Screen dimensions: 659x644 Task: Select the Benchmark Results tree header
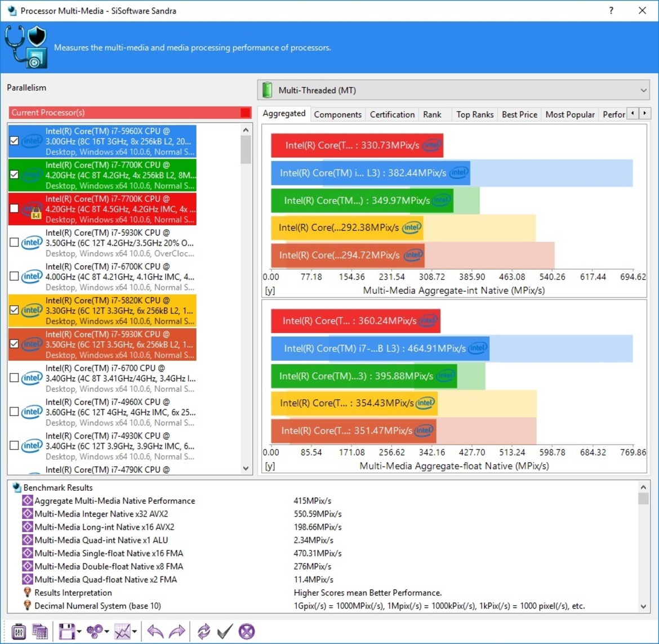click(x=58, y=488)
